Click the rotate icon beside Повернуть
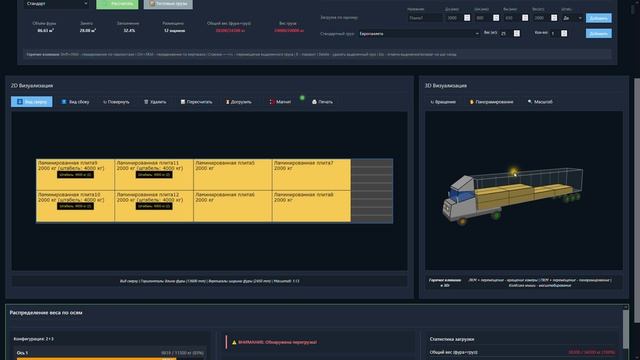The width and height of the screenshot is (640, 360). (105, 102)
